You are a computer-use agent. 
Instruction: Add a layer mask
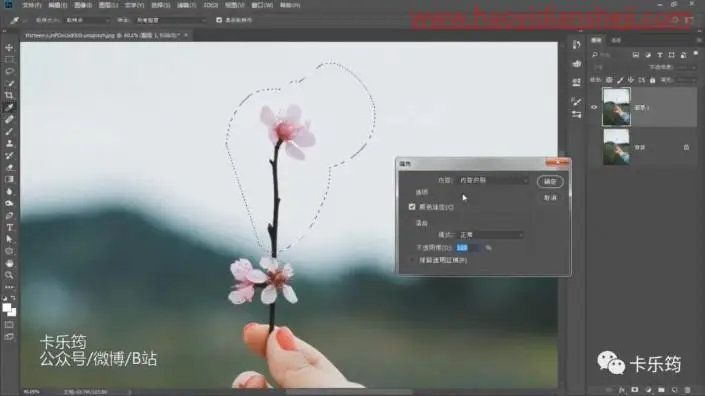click(635, 390)
